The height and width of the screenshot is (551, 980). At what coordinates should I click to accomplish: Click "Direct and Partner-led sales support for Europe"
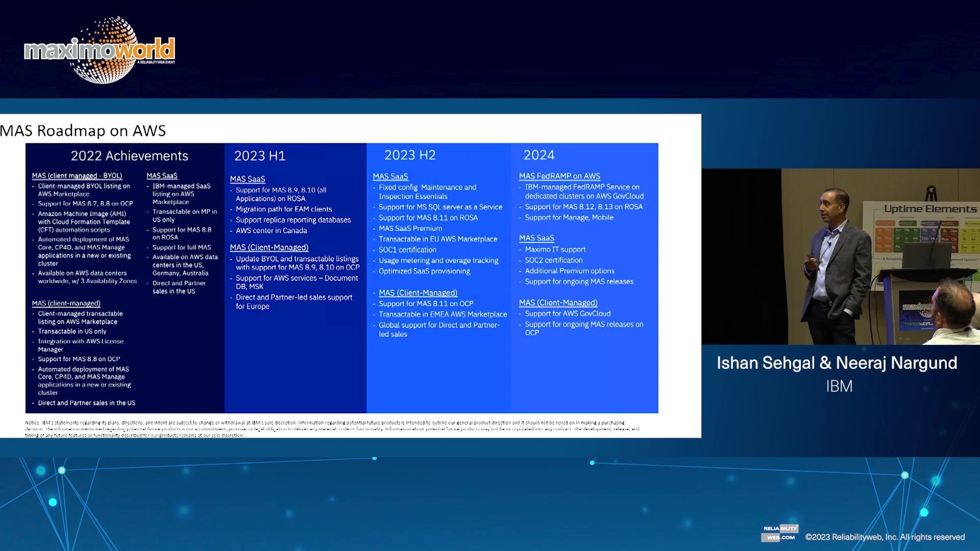point(294,302)
